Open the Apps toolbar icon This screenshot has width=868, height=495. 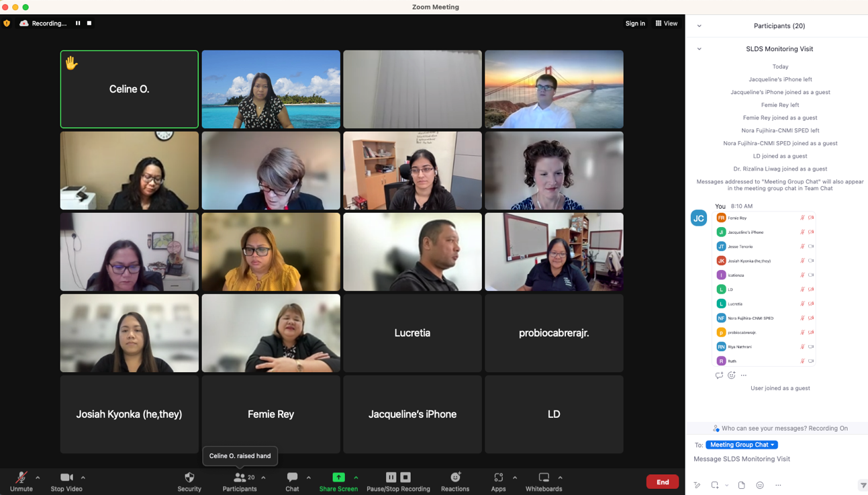[x=498, y=481]
